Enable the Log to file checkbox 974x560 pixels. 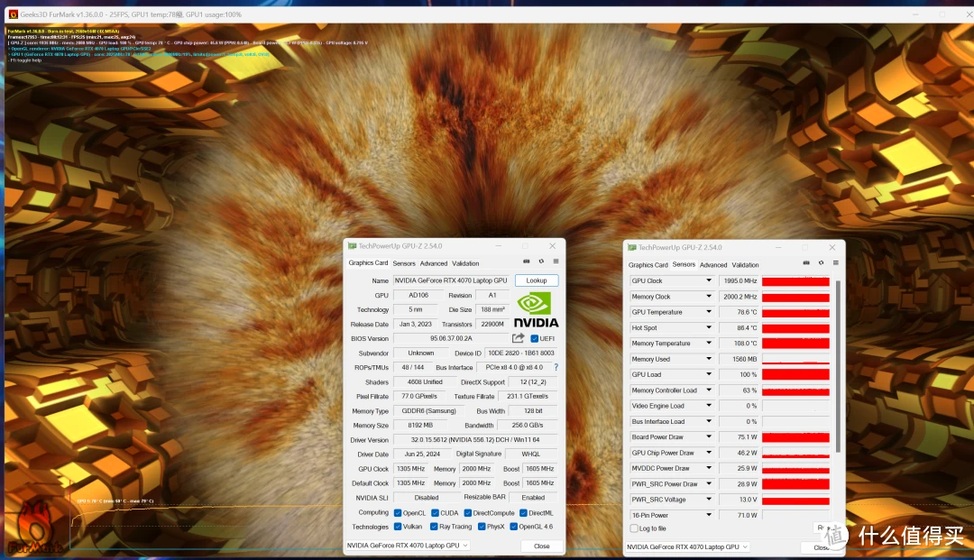pyautogui.click(x=634, y=528)
